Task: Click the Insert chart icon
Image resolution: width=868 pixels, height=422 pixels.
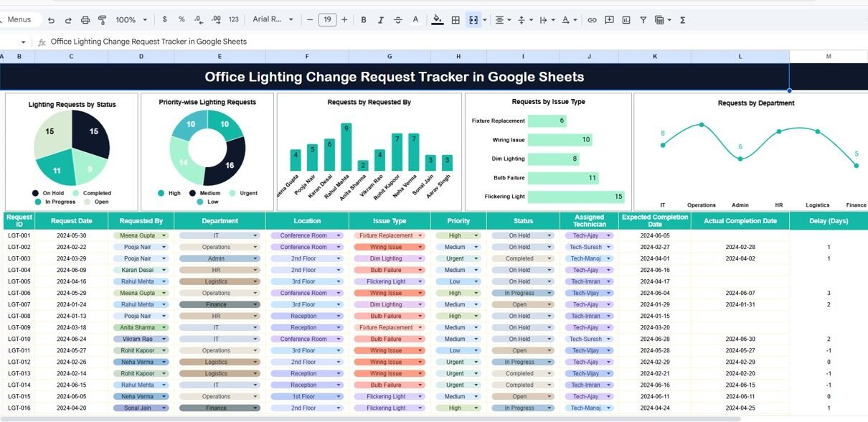Action: click(x=626, y=20)
